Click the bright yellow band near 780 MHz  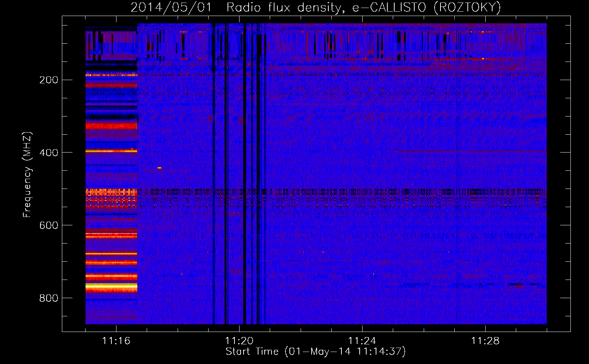pyautogui.click(x=111, y=287)
